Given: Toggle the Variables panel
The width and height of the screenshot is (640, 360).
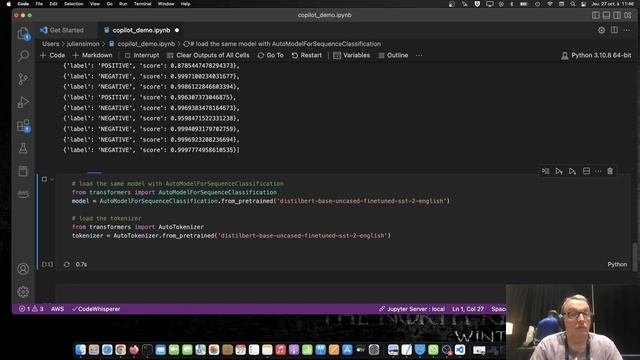Looking at the screenshot, I should tap(351, 56).
